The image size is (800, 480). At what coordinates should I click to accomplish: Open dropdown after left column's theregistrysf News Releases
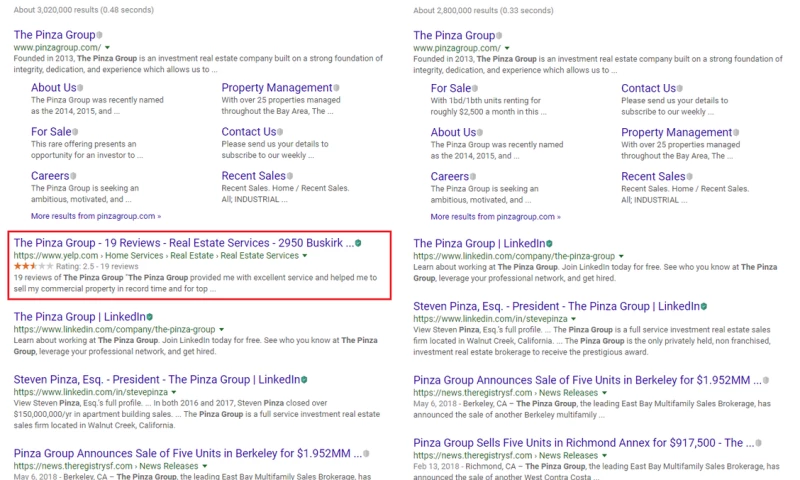click(x=205, y=466)
